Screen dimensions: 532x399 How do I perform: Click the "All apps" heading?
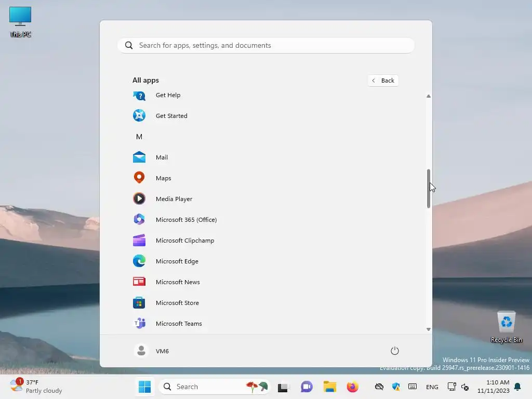click(145, 81)
